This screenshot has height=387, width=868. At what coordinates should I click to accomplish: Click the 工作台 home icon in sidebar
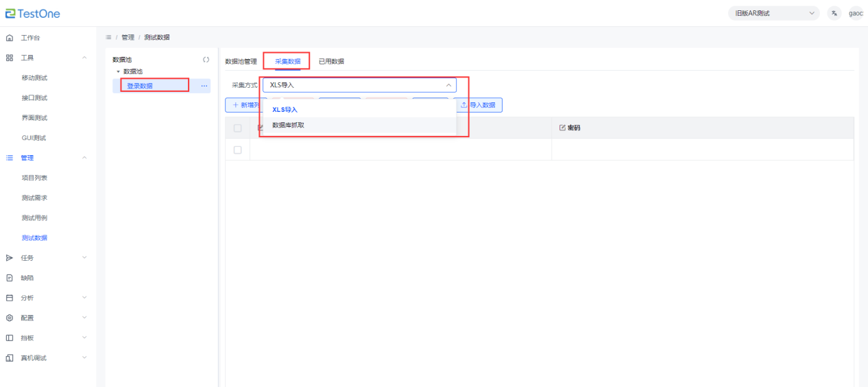click(10, 38)
